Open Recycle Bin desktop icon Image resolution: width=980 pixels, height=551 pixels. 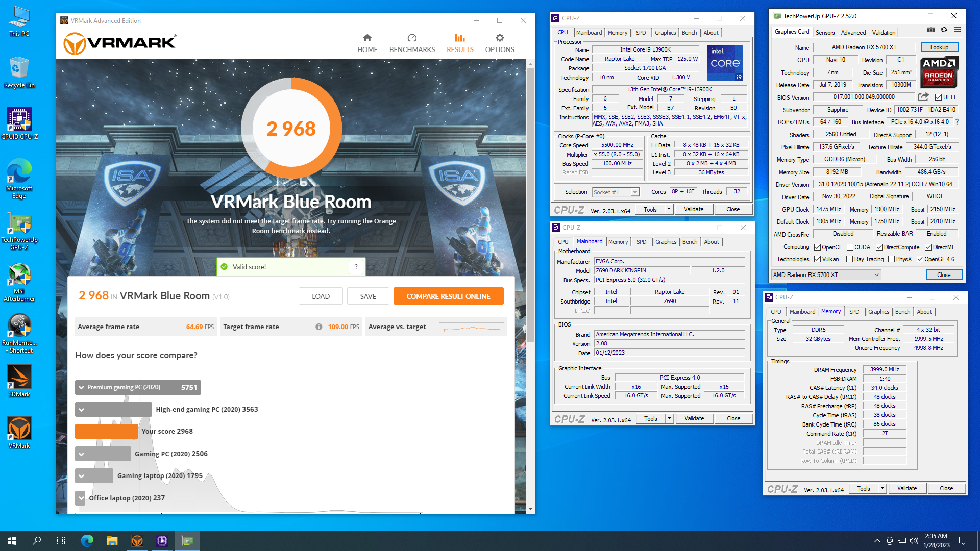[x=19, y=72]
